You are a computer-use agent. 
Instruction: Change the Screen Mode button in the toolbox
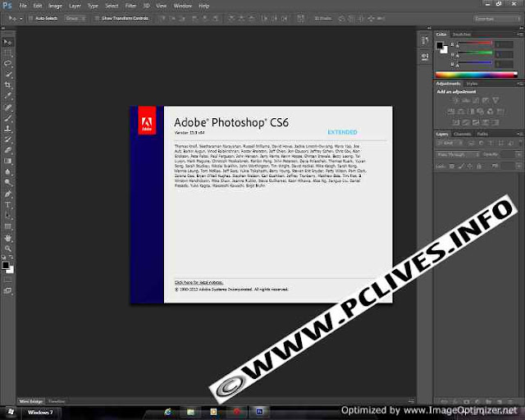point(7,290)
